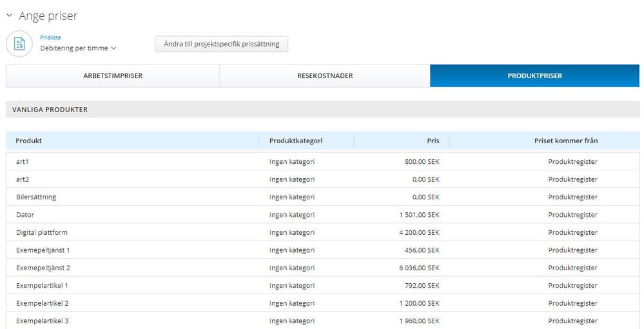The width and height of the screenshot is (644, 329).
Task: Click the price list document icon
Action: tap(19, 44)
